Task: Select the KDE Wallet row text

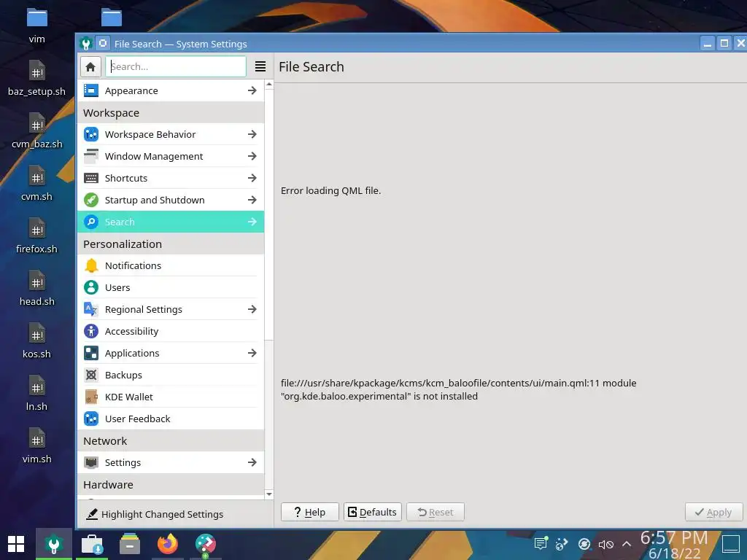Action: tap(128, 397)
